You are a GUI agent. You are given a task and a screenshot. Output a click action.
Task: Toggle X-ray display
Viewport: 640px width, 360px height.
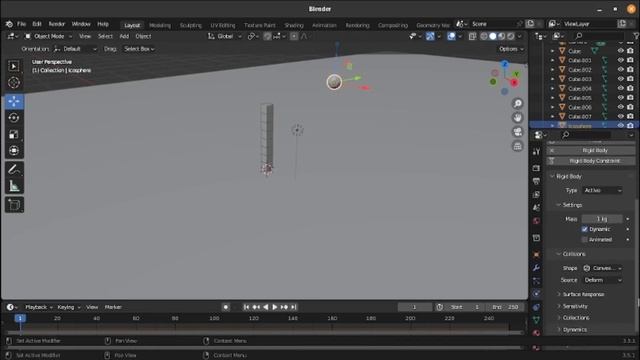pyautogui.click(x=473, y=36)
